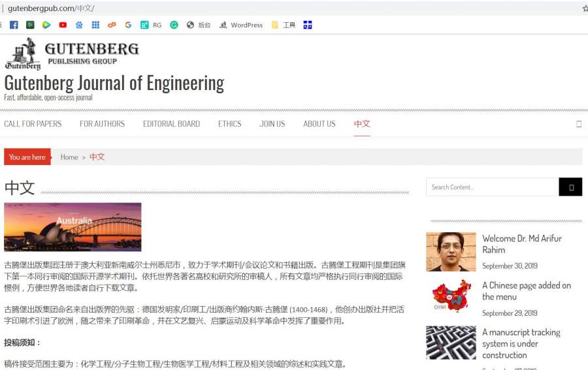Click inside the Search Content field

tap(492, 187)
